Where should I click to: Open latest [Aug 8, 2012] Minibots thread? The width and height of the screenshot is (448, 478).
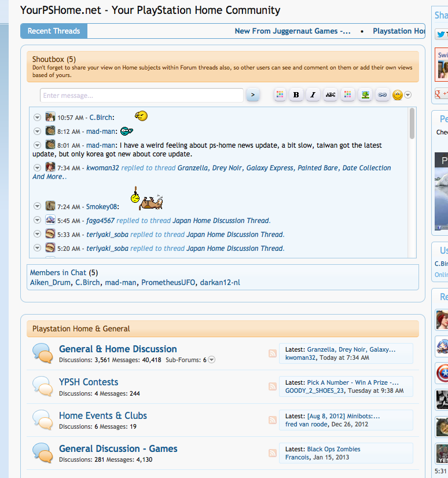(x=344, y=416)
